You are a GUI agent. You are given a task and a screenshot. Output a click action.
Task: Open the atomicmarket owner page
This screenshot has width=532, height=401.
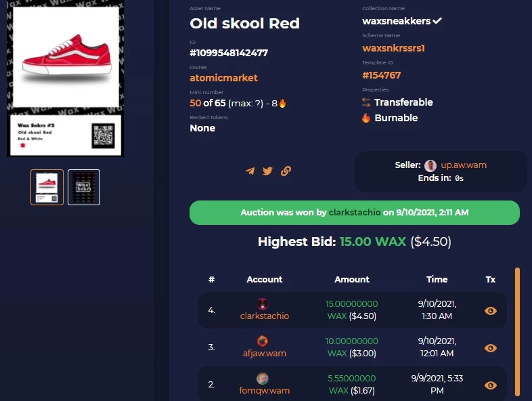[x=223, y=78]
